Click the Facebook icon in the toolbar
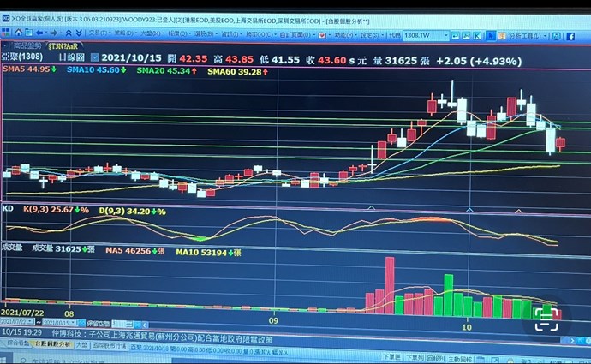The height and width of the screenshot is (364, 591). click(570, 36)
